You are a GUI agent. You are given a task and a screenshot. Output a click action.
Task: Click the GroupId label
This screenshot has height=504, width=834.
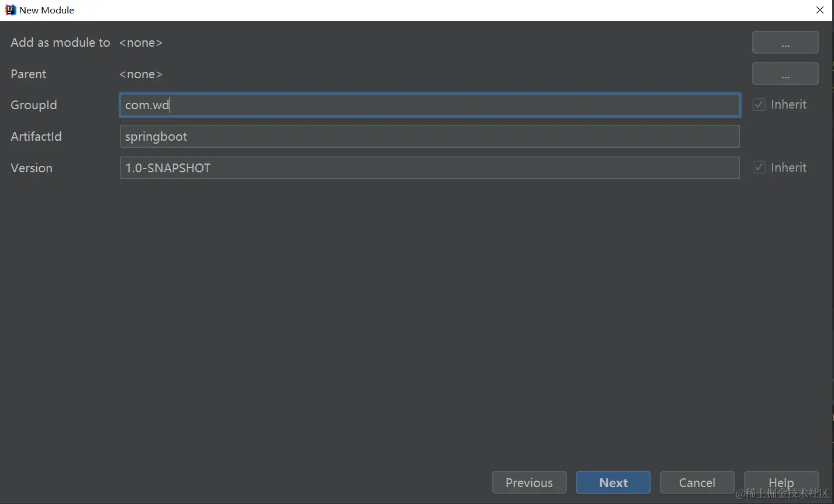point(34,105)
